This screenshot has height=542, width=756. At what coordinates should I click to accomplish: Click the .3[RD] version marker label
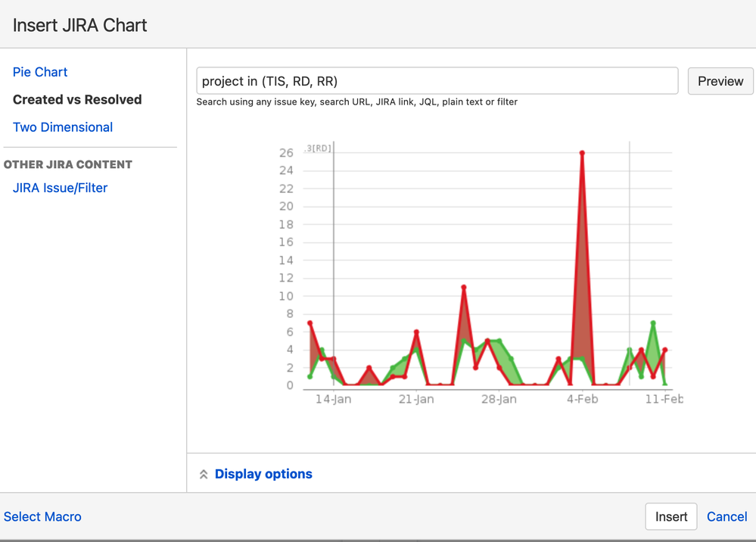318,148
